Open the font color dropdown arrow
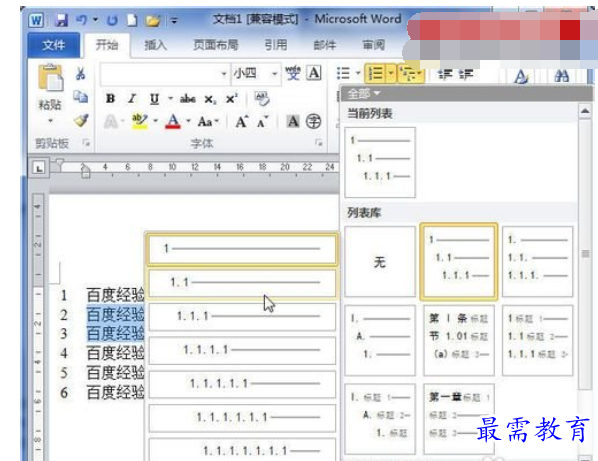 coord(188,121)
